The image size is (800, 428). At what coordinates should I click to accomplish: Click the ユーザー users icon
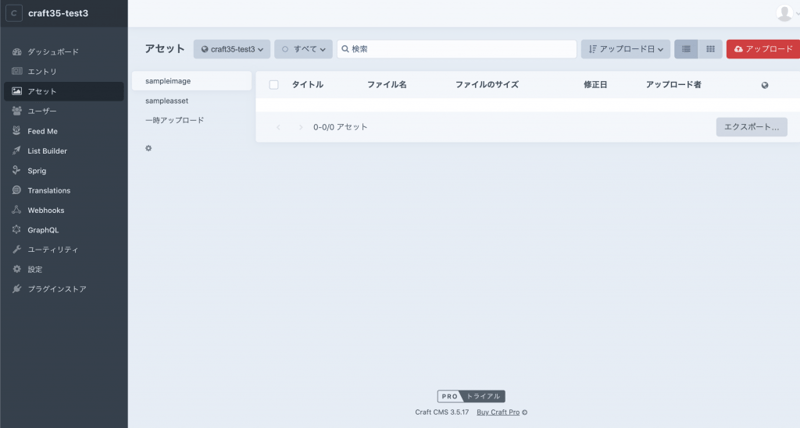17,111
